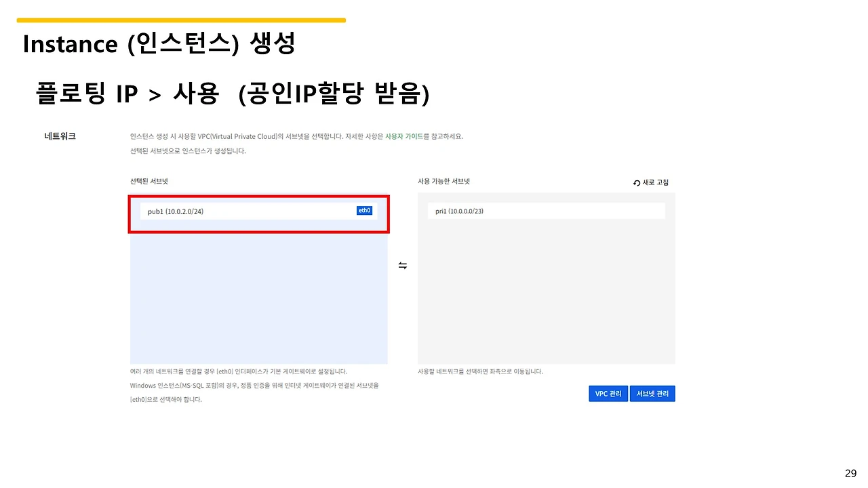Open the 사용자 가이드 link
The image size is (868, 488).
[x=404, y=136]
